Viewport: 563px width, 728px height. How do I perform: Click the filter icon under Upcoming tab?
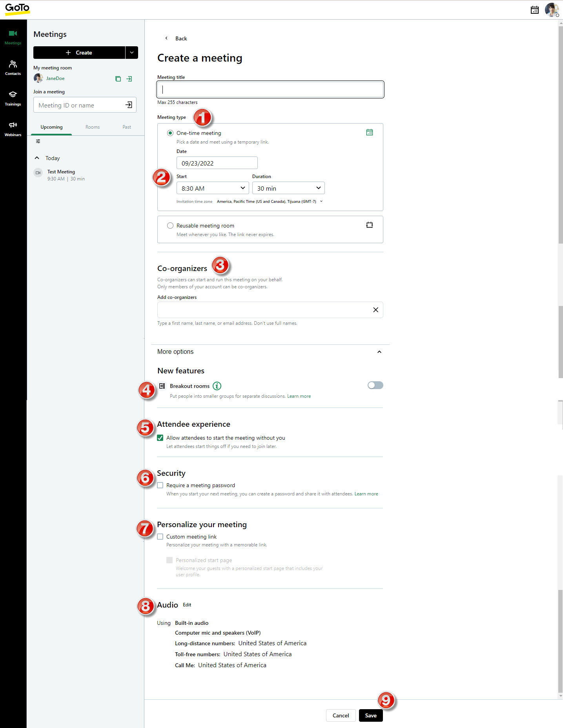(38, 141)
